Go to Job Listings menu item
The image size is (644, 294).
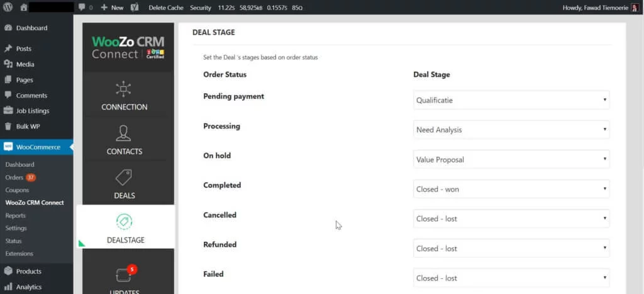(x=32, y=111)
